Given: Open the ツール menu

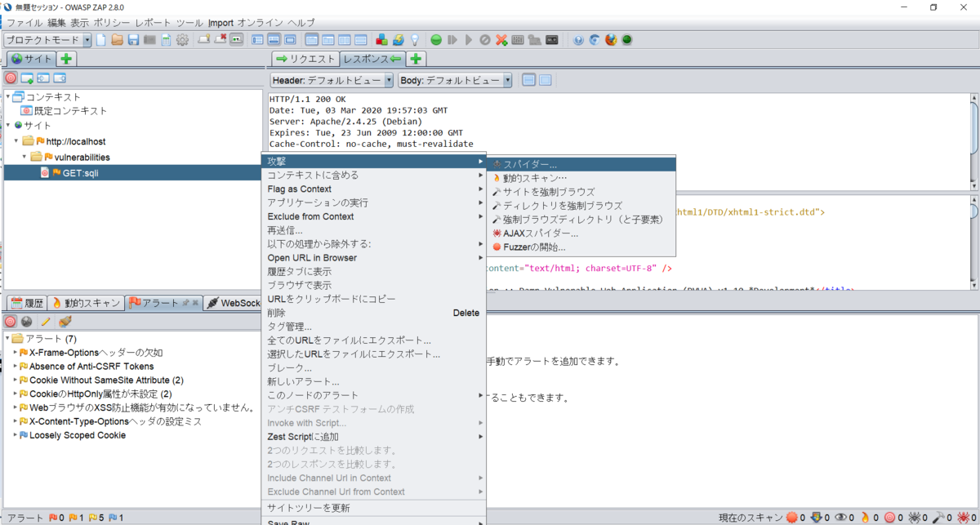Looking at the screenshot, I should click(189, 22).
